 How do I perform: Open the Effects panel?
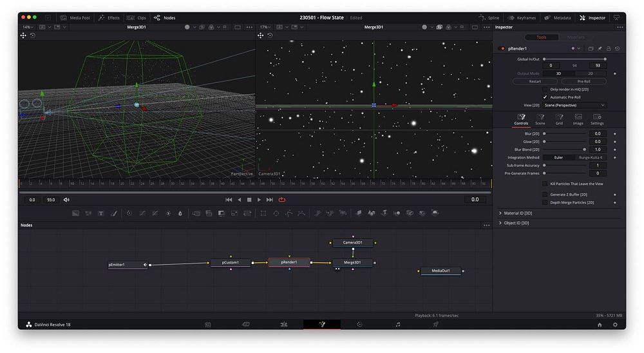(x=109, y=17)
